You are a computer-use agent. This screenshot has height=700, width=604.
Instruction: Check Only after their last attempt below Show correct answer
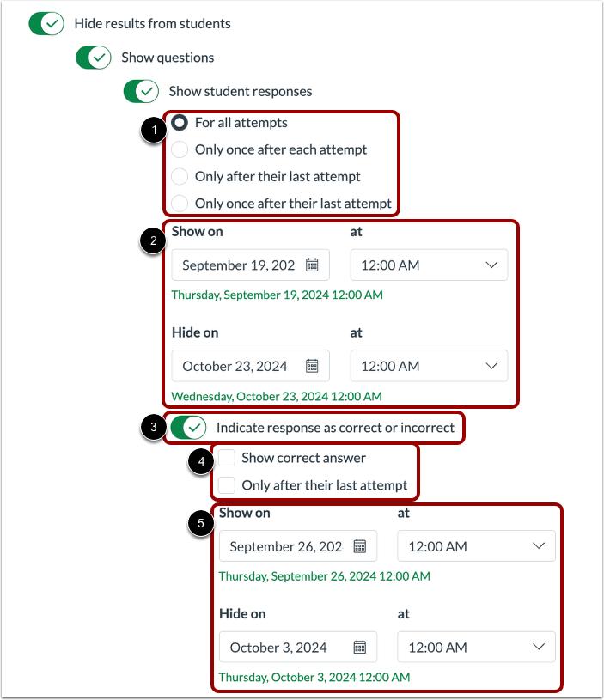226,484
